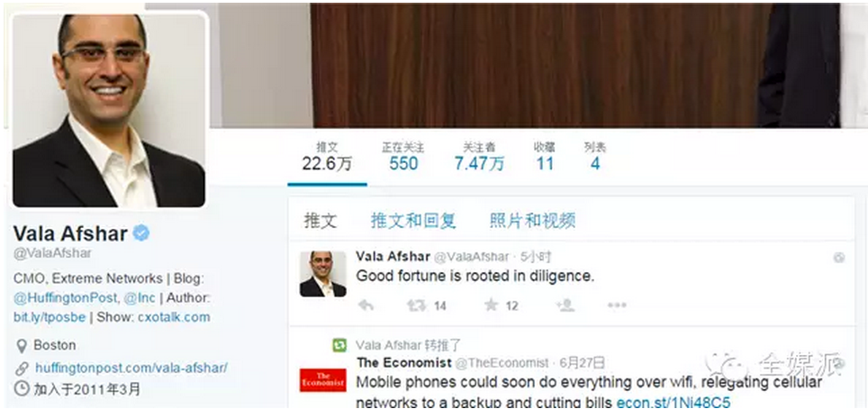Open 收藏 count of 11
This screenshot has height=418, width=868.
pos(545,157)
